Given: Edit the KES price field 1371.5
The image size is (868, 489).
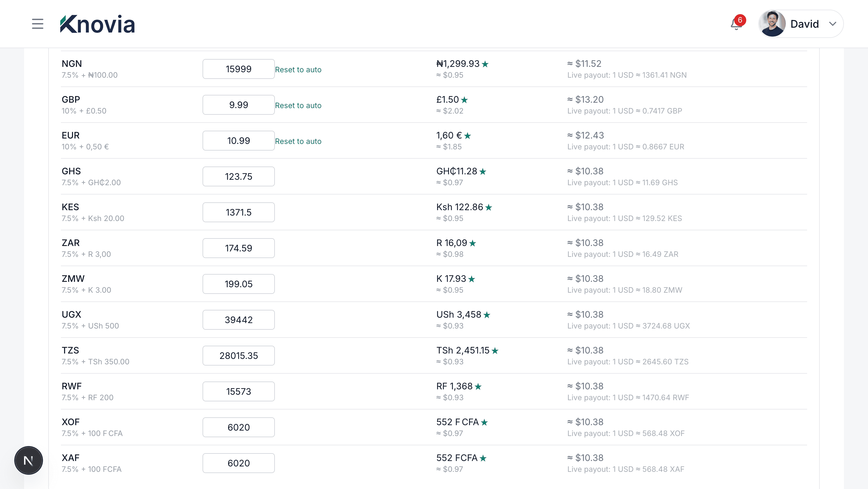Looking at the screenshot, I should (x=239, y=212).
